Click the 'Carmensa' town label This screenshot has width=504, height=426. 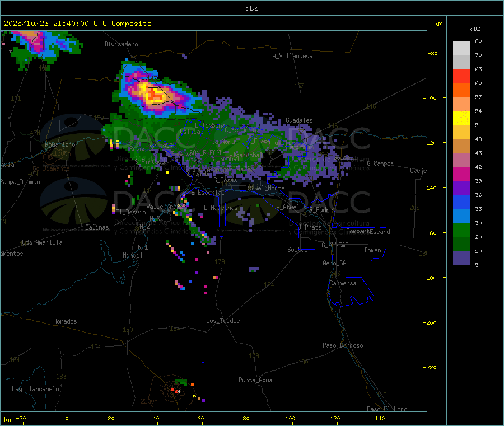tap(343, 283)
